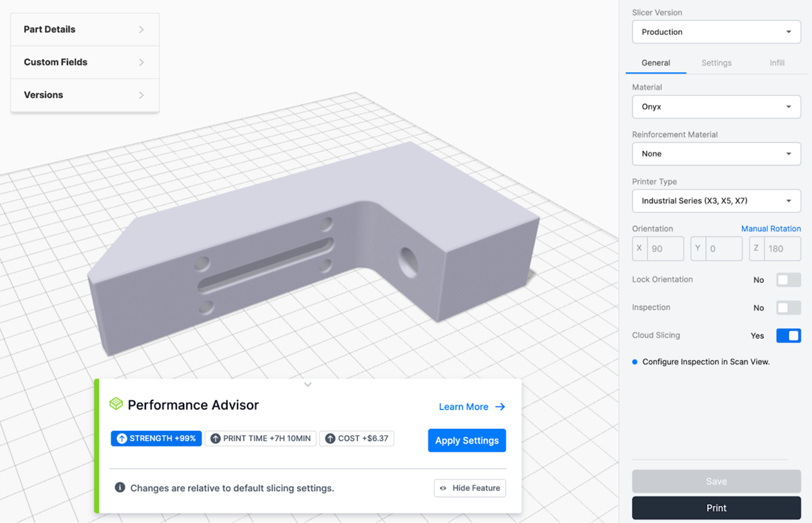Toggle Lock Orientation switch
Screen dimensions: 812x523
(788, 279)
